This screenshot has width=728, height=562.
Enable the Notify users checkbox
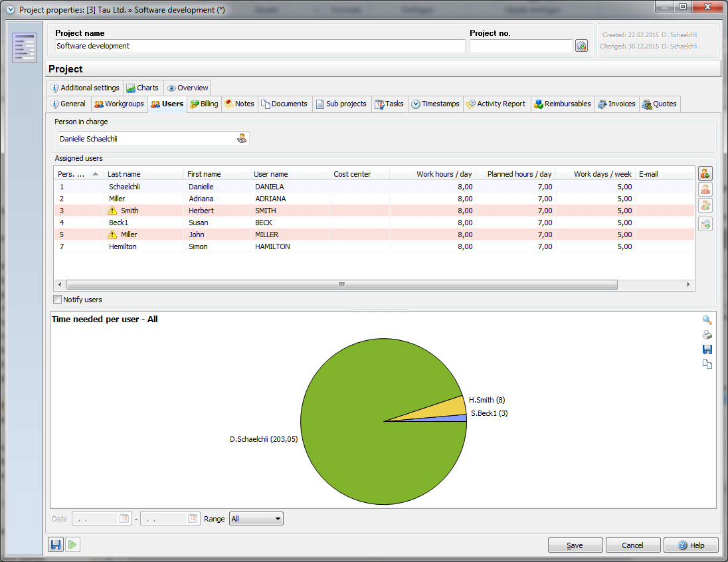[x=58, y=300]
